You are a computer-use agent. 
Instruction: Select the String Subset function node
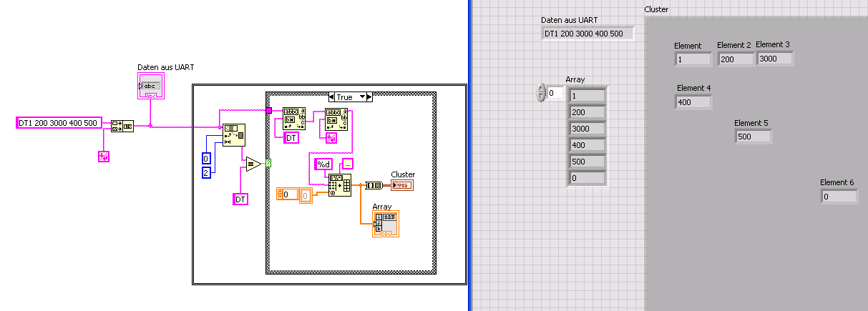tap(233, 135)
